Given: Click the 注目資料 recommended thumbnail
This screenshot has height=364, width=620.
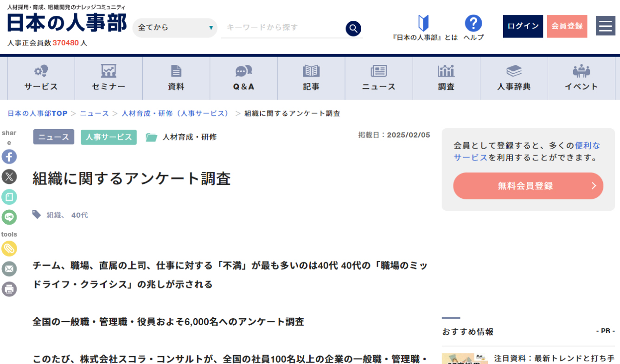Looking at the screenshot, I should tap(465, 358).
